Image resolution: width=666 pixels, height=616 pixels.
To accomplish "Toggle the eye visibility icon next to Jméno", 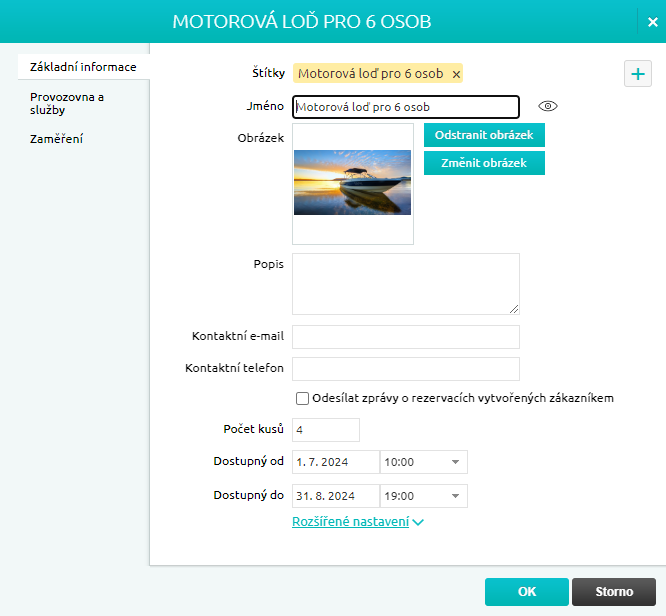I will pos(546,106).
